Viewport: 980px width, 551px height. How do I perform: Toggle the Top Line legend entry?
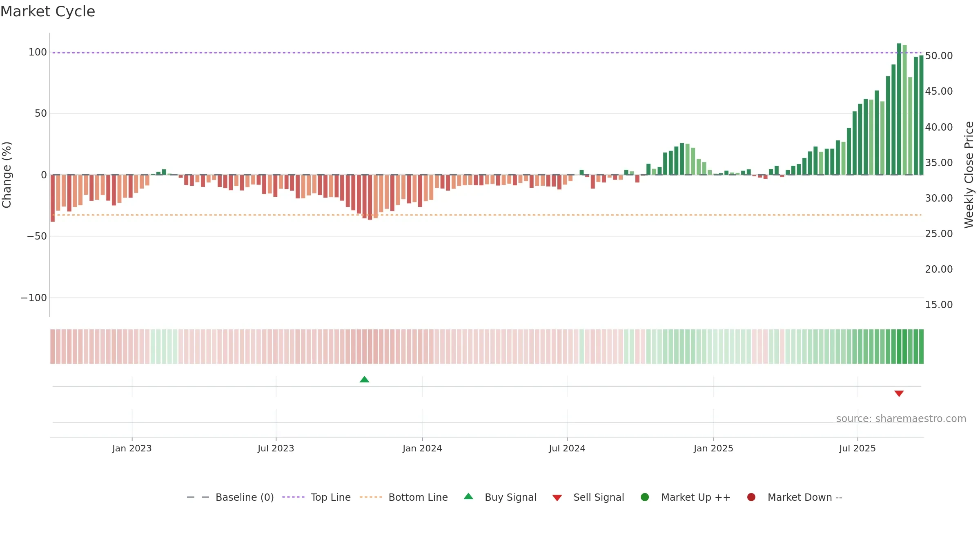pos(316,497)
